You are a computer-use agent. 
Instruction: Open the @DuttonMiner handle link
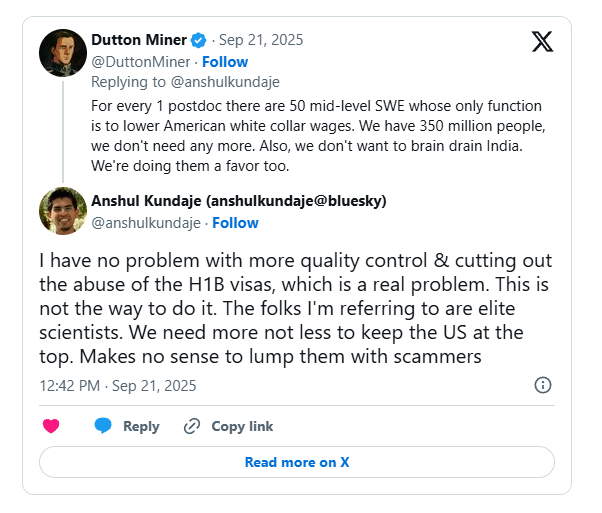click(137, 62)
